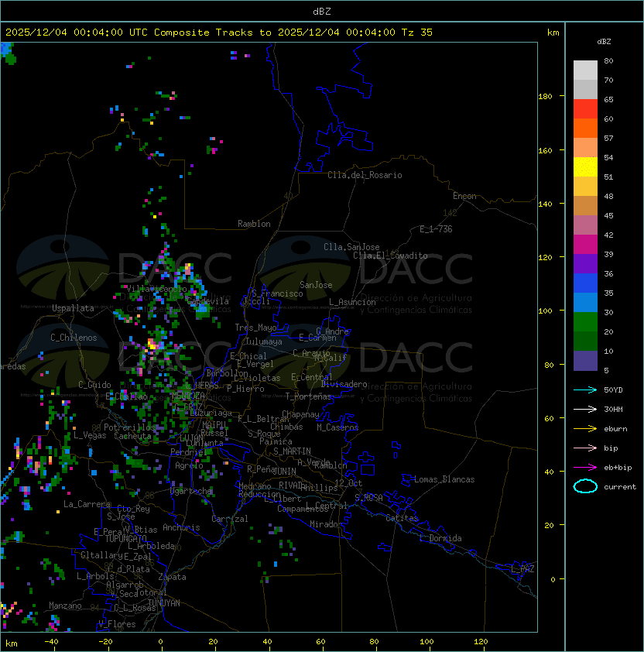Click the 'Carrizal' map label

(230, 519)
